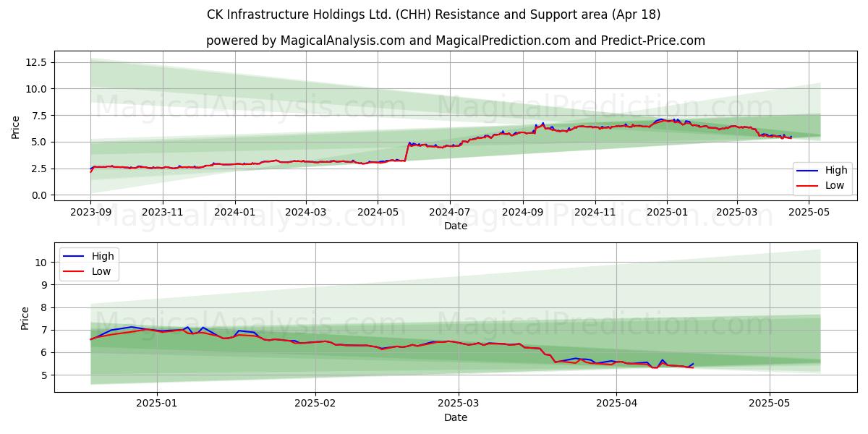Click the '7.5' price label on upper chart

40,116
